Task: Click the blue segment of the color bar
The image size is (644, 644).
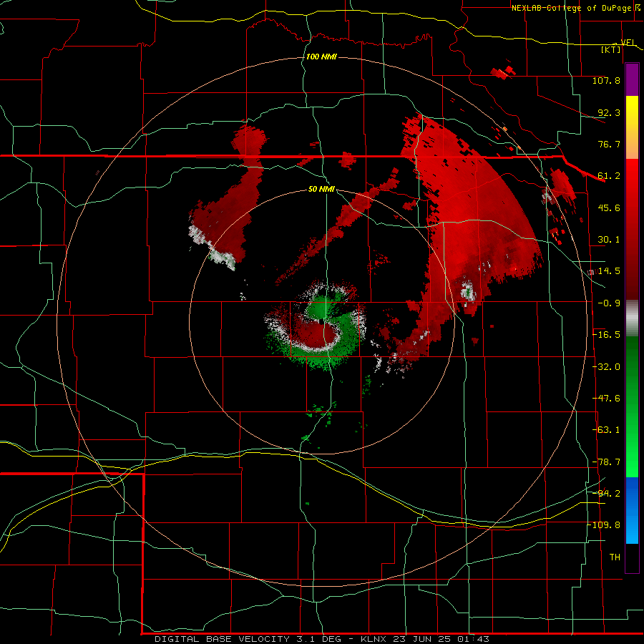Action: point(632,510)
